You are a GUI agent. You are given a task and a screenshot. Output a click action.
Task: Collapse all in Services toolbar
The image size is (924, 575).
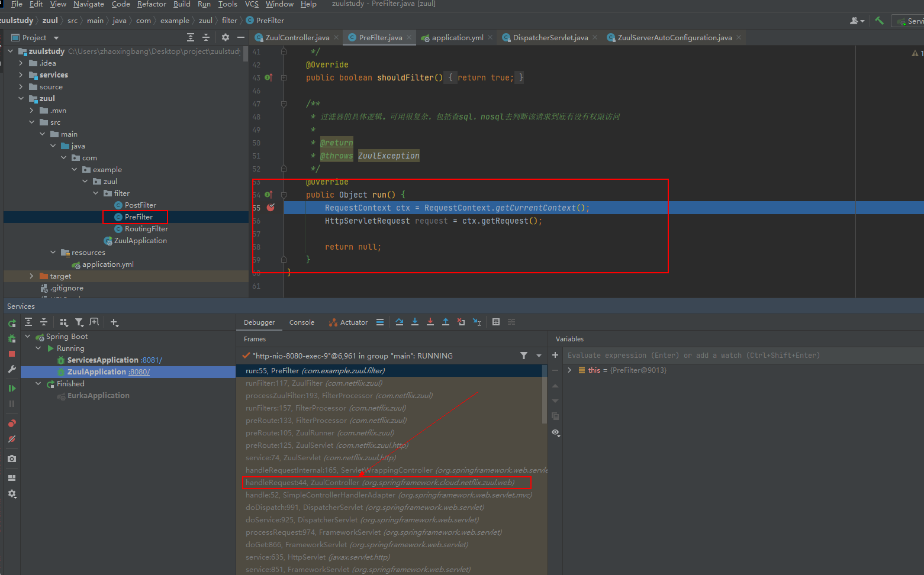pyautogui.click(x=44, y=322)
